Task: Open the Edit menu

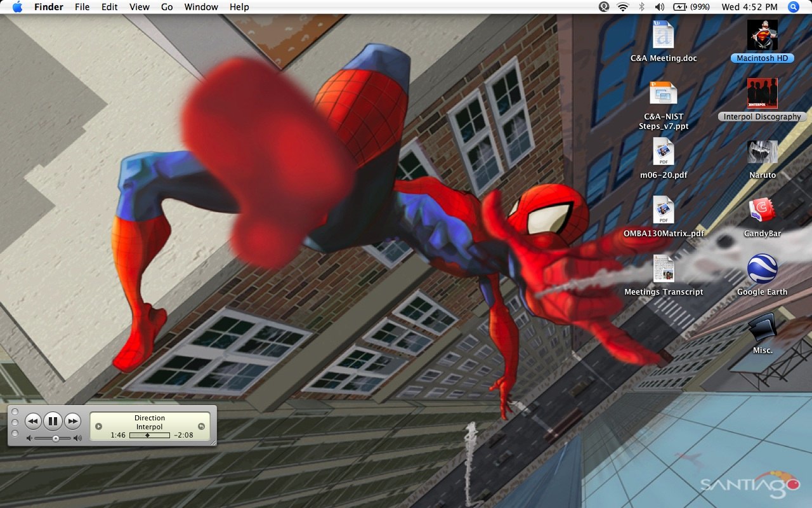Action: coord(110,7)
